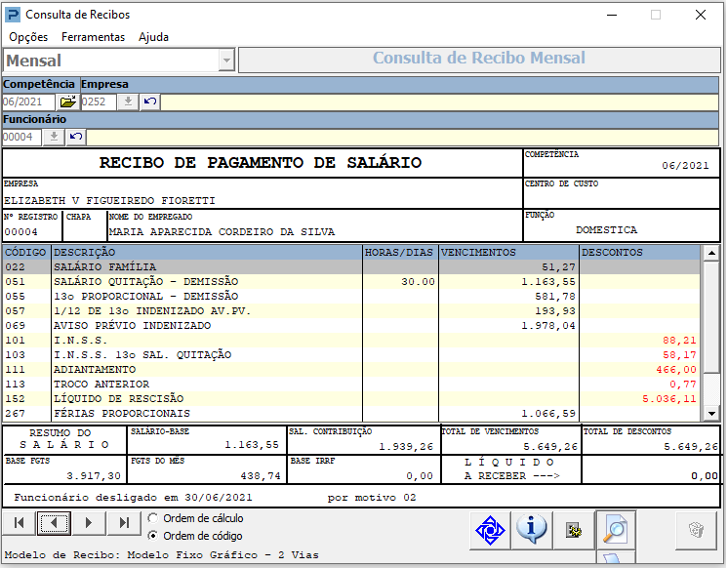This screenshot has height=568, width=728.
Task: Click the DOMESTICA função value
Action: point(606,230)
